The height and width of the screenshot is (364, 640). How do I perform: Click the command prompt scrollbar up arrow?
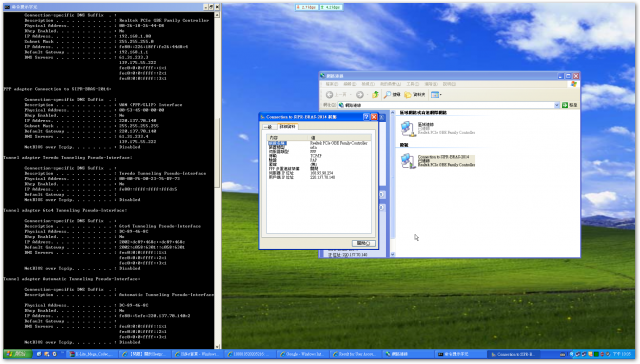(x=217, y=15)
